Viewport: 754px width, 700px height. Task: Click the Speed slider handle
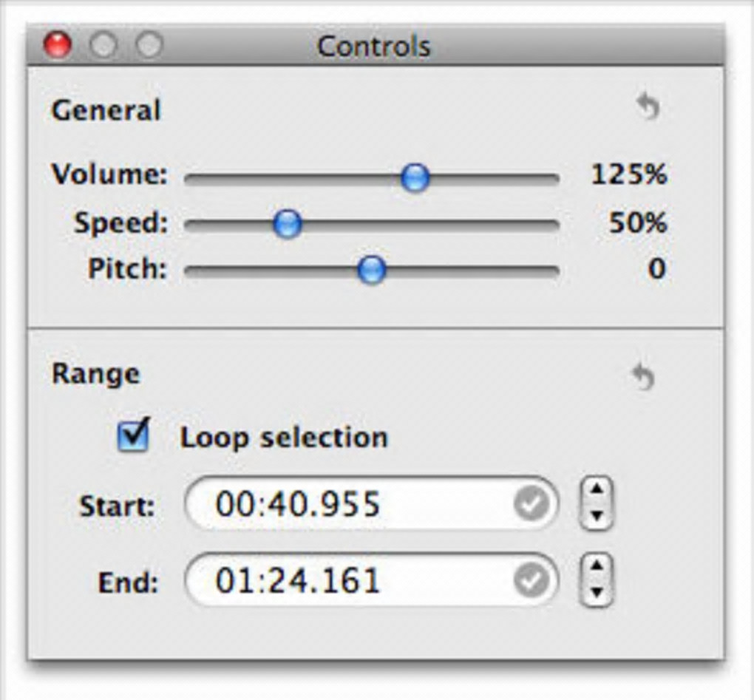[x=287, y=222]
